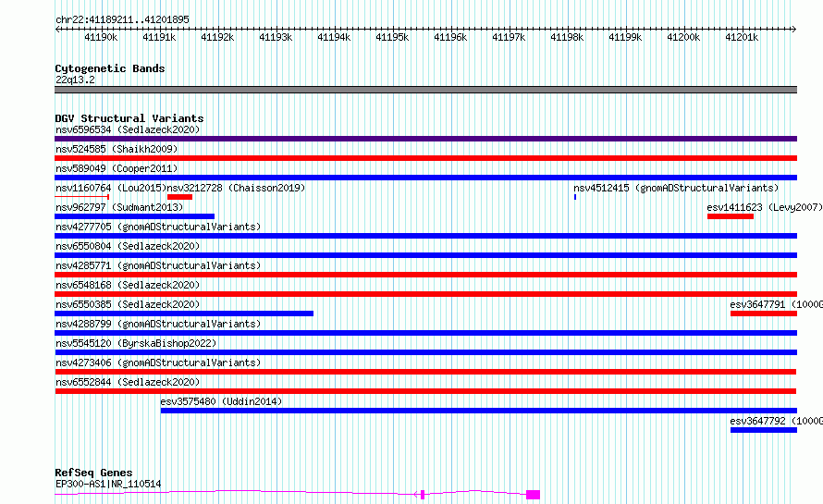Image resolution: width=823 pixels, height=504 pixels.
Task: Click the blue nsv962797 variant bar
Action: [x=134, y=216]
